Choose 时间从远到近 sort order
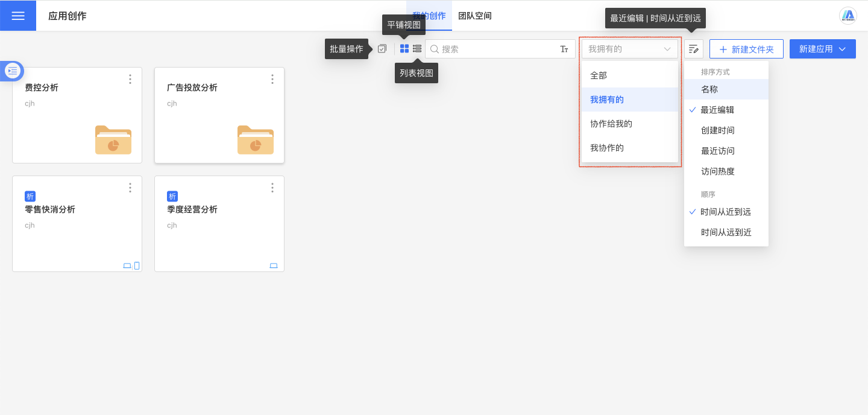 (x=726, y=232)
